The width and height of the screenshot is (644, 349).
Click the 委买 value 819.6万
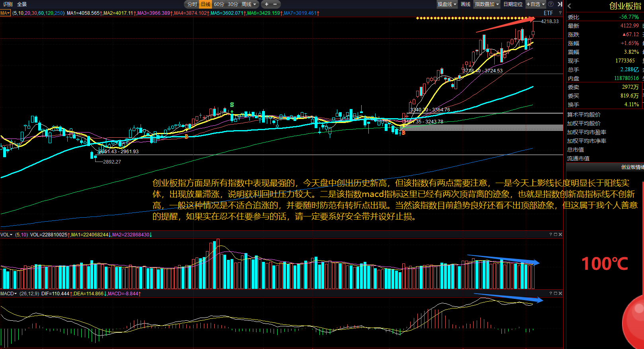629,96
